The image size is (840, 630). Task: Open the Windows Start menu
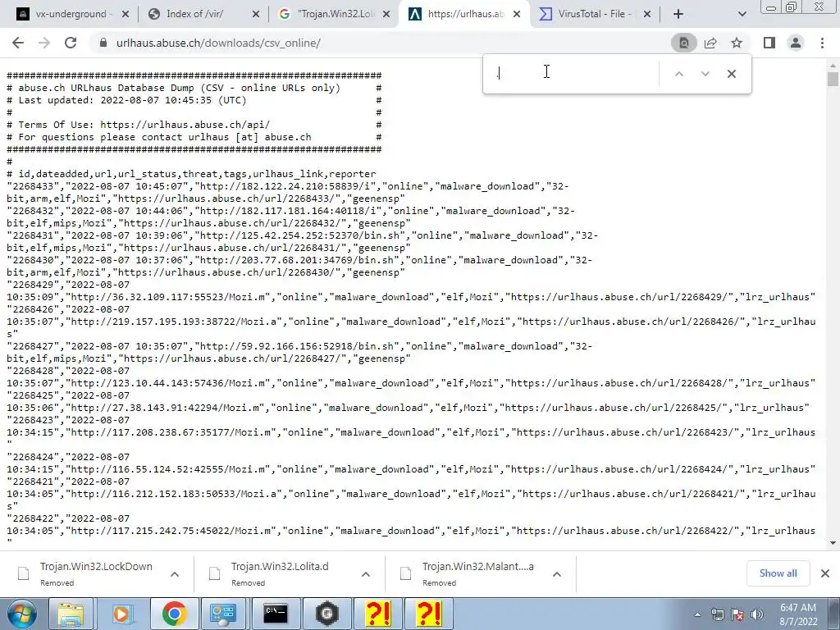tap(21, 614)
